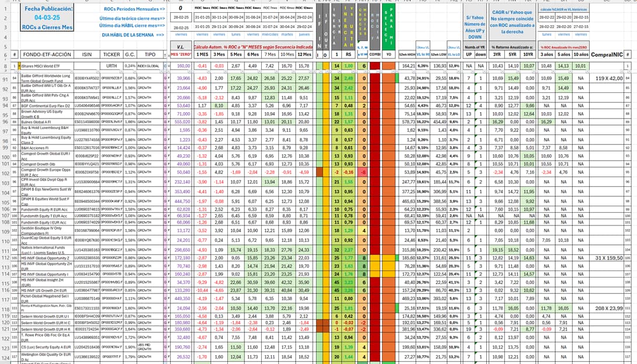Select the RS header cell
Viewport: 637px width, 364px height.
348,54
